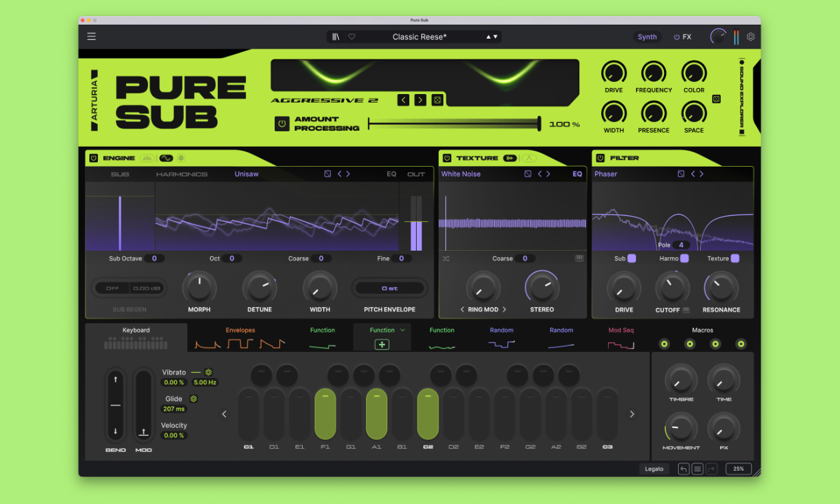Open Engine section gear settings

pyautogui.click(x=181, y=158)
